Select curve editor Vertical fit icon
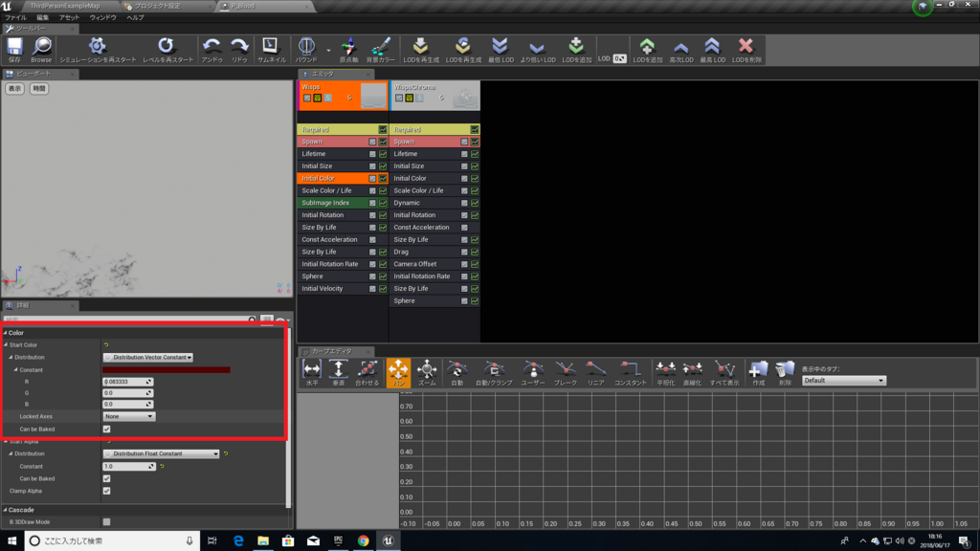The height and width of the screenshot is (551, 980). [x=338, y=373]
